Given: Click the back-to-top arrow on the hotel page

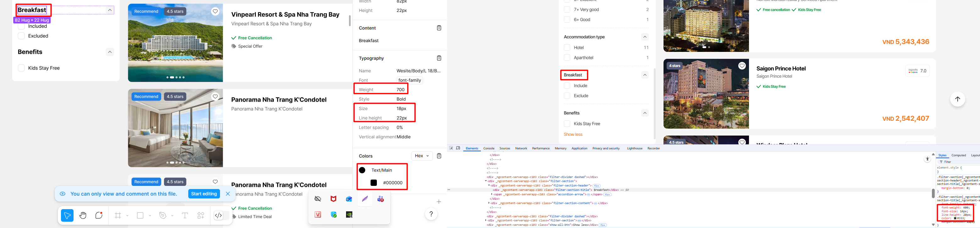Looking at the screenshot, I should pyautogui.click(x=958, y=99).
